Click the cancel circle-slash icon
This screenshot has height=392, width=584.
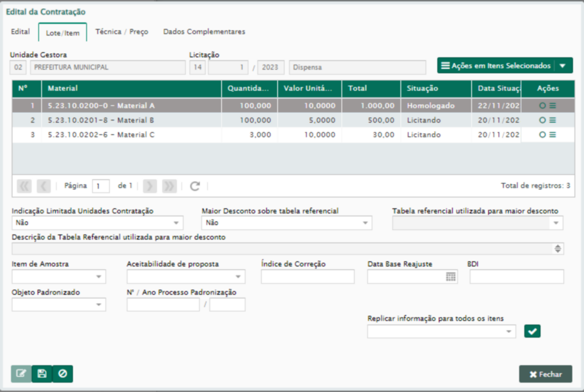[63, 373]
